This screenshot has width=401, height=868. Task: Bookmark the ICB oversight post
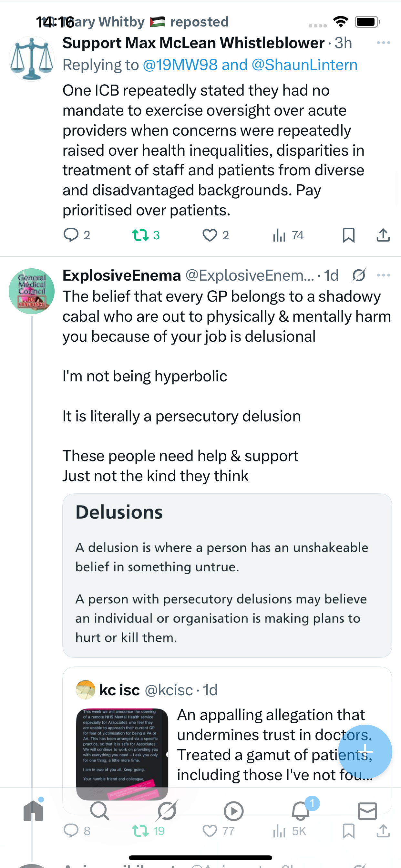point(348,235)
